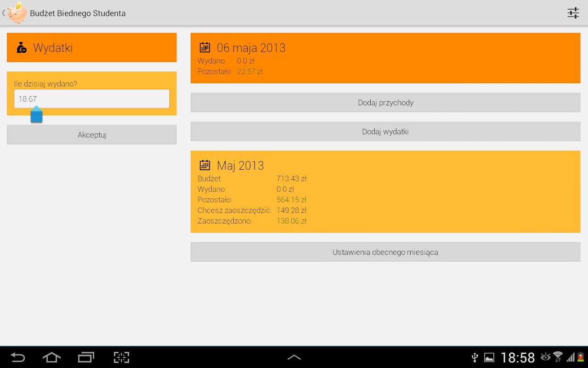The width and height of the screenshot is (588, 368).
Task: Tap the screenshot capture icon
Action: coord(121,357)
